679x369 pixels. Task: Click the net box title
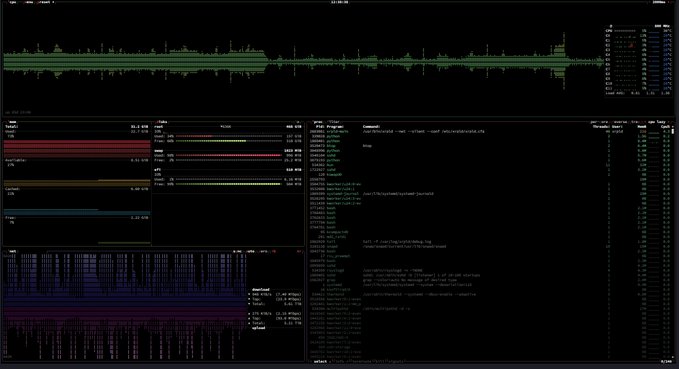pos(13,251)
